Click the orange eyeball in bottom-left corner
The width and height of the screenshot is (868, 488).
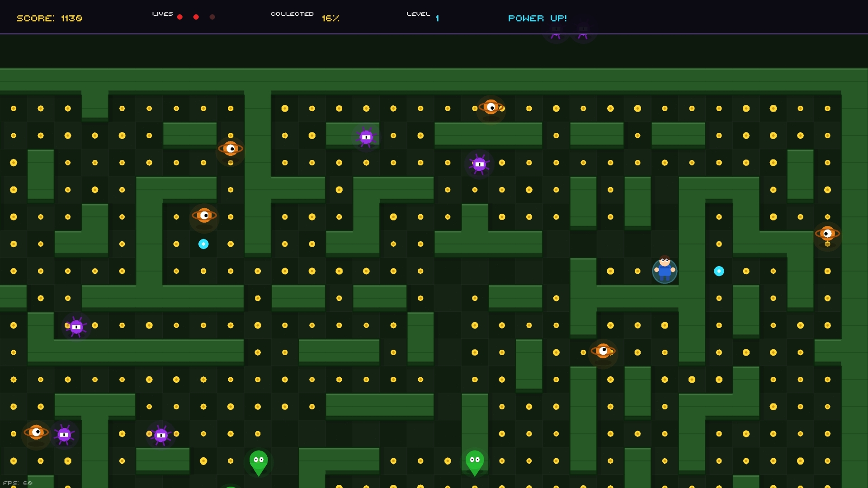[36, 433]
